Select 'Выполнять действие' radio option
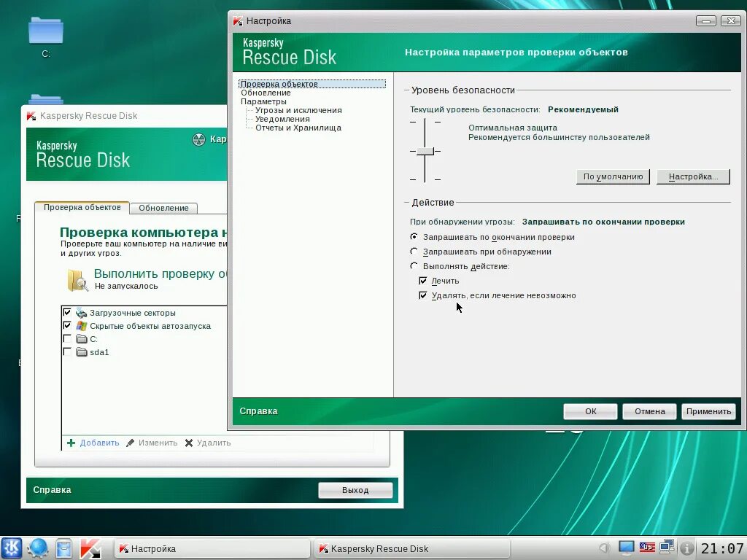Viewport: 747px width, 560px height. (x=414, y=265)
